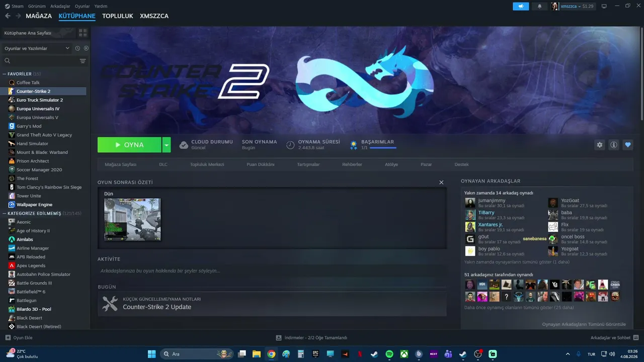Click Oynayan Arkadaşların Tümünü Görüntüle link

click(x=584, y=324)
